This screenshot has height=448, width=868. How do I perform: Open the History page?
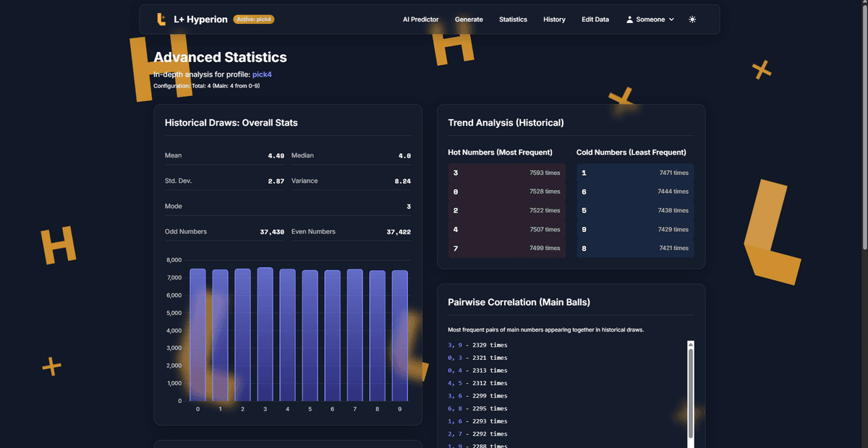click(554, 20)
